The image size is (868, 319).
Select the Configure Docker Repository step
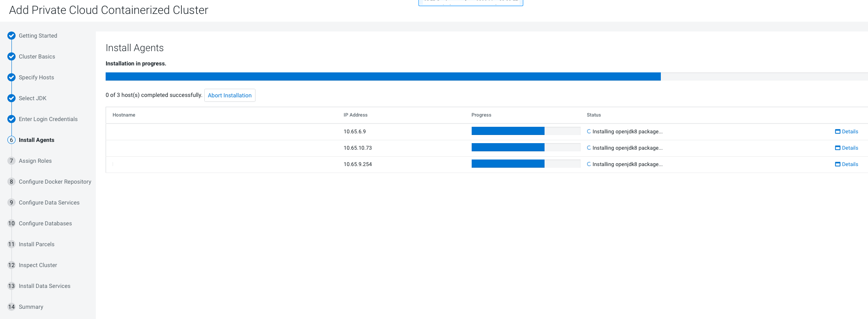click(x=55, y=182)
